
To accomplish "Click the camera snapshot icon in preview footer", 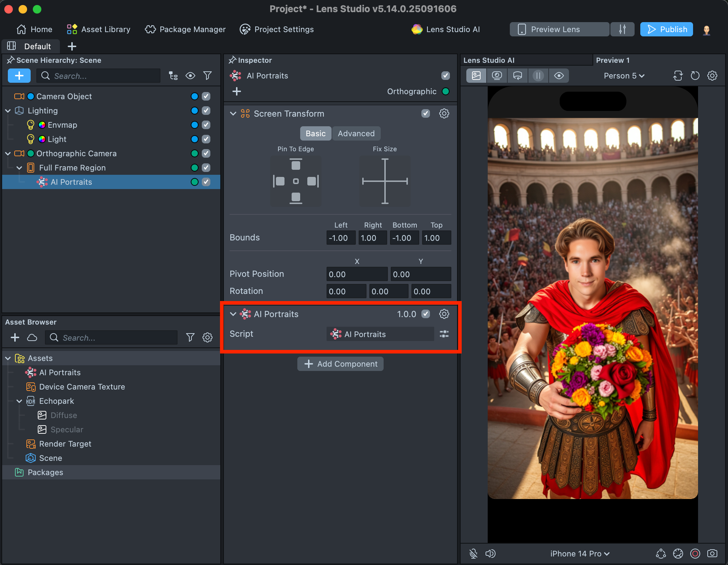I will click(712, 554).
